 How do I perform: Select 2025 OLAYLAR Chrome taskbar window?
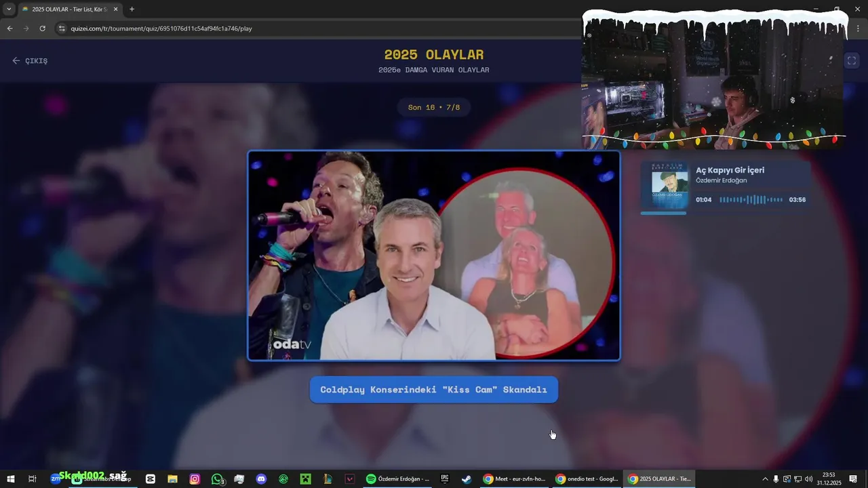point(659,479)
